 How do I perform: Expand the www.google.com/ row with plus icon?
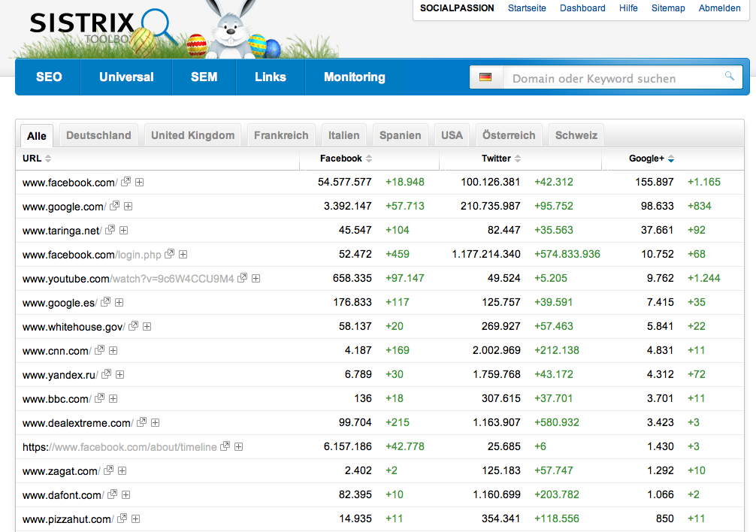pyautogui.click(x=129, y=206)
